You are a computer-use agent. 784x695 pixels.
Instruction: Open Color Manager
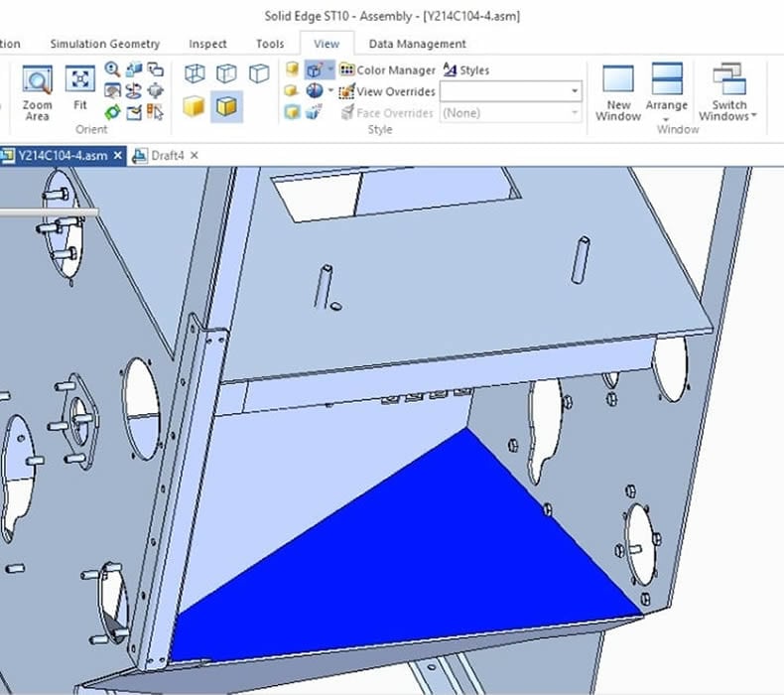coord(387,70)
